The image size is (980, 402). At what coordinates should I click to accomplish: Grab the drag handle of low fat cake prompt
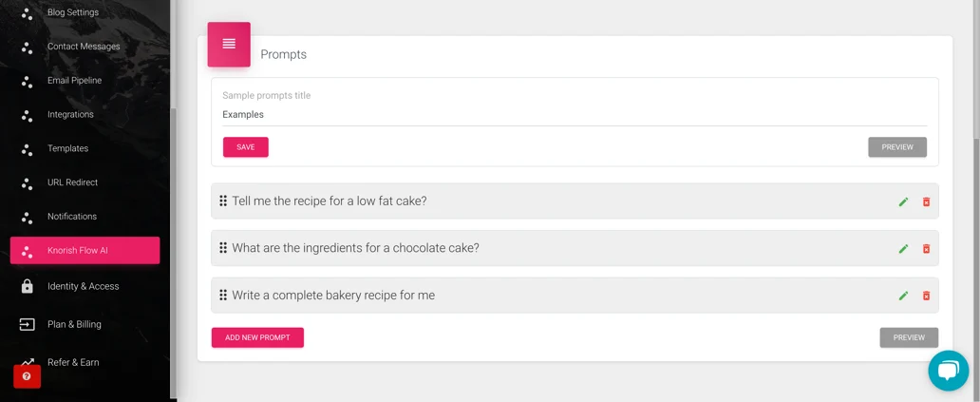(223, 201)
